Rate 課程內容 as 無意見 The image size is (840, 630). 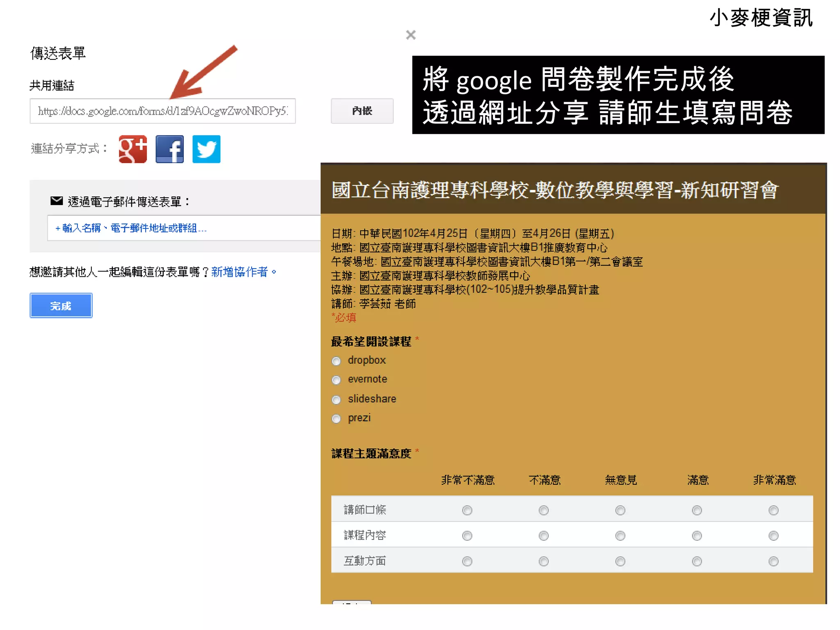[x=620, y=536]
